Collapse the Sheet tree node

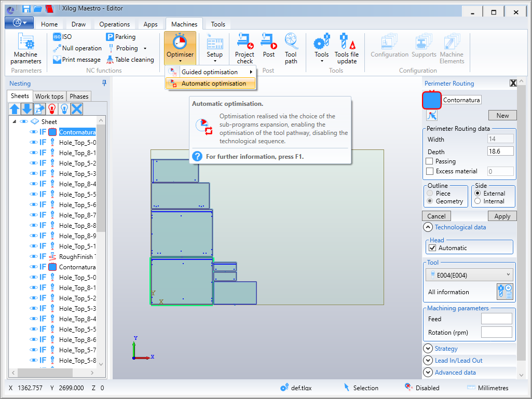tap(14, 121)
